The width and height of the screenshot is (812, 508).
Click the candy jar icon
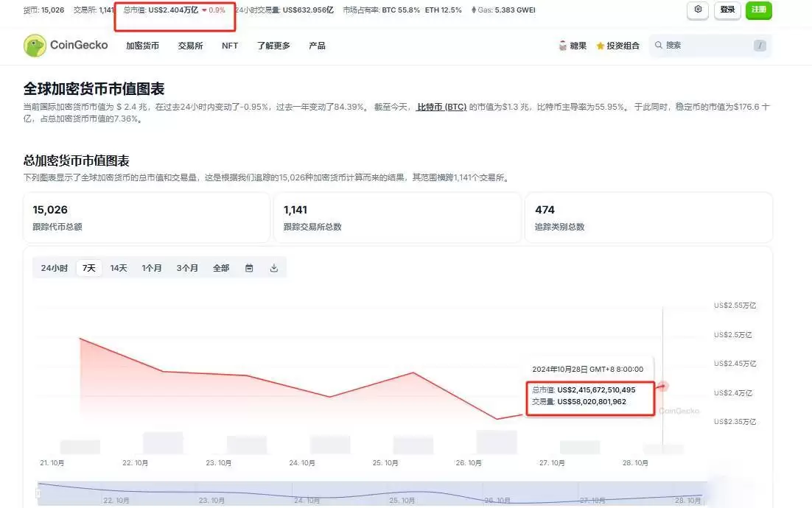(562, 46)
